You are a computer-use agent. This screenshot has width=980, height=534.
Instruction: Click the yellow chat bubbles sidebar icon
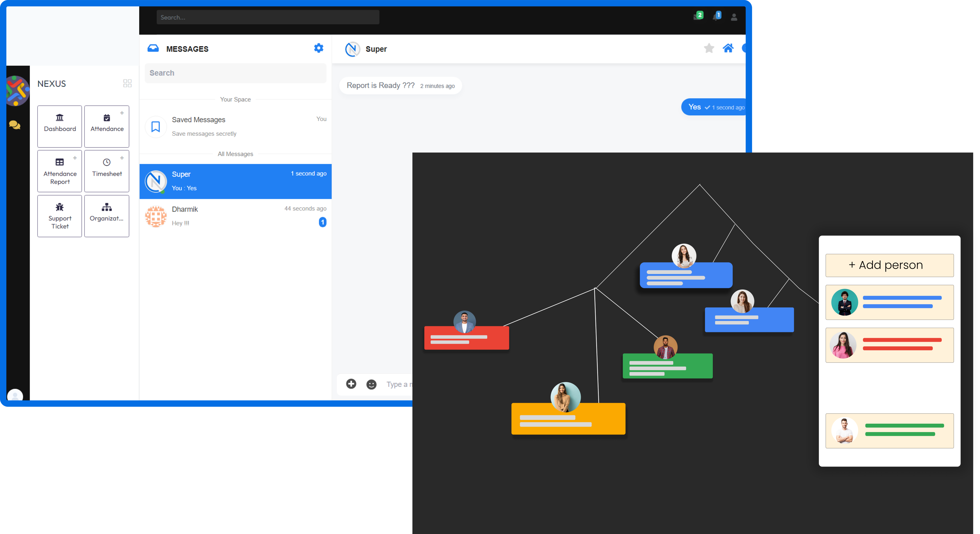tap(14, 125)
